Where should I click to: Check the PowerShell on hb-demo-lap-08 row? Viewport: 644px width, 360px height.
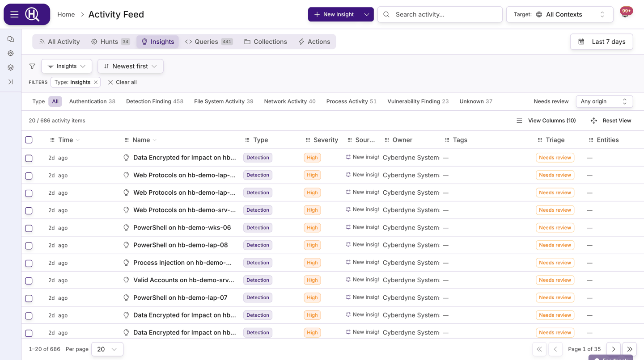pos(29,246)
